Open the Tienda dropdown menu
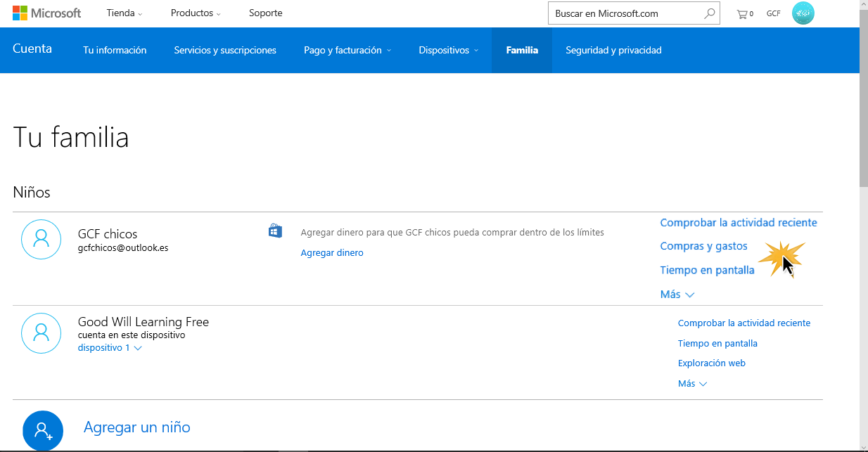This screenshot has height=452, width=868. coord(125,13)
